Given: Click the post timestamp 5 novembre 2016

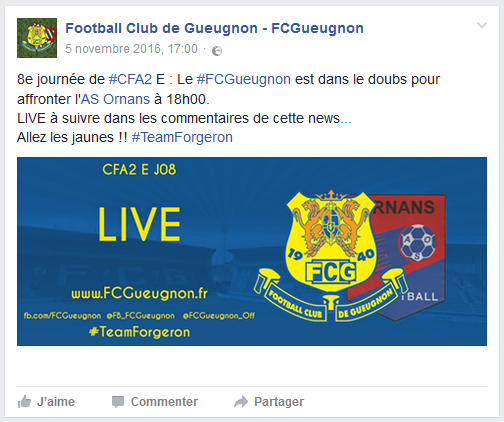Looking at the screenshot, I should click(131, 49).
